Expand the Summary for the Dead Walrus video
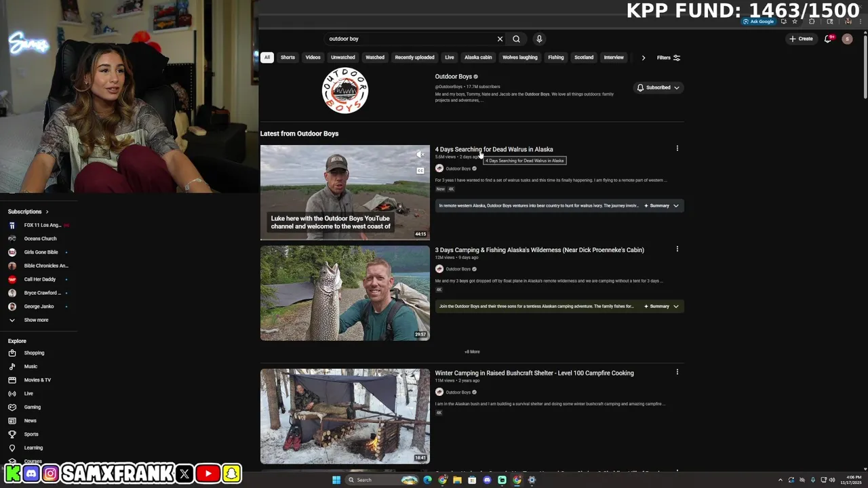The image size is (868, 488). pos(661,205)
